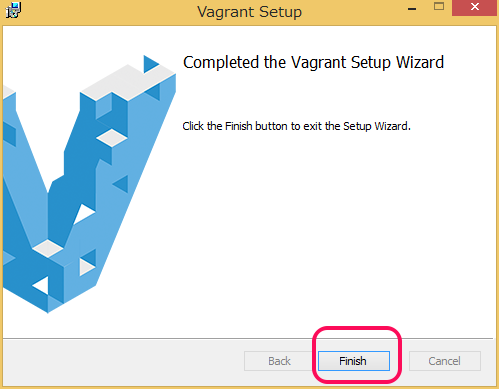Click the separator line above the buttons

click(248, 339)
